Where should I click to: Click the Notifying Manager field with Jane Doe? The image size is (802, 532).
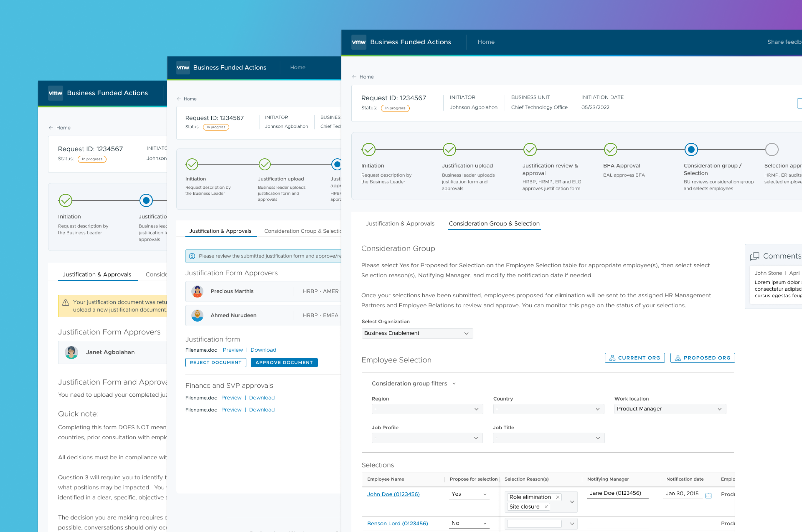click(617, 493)
